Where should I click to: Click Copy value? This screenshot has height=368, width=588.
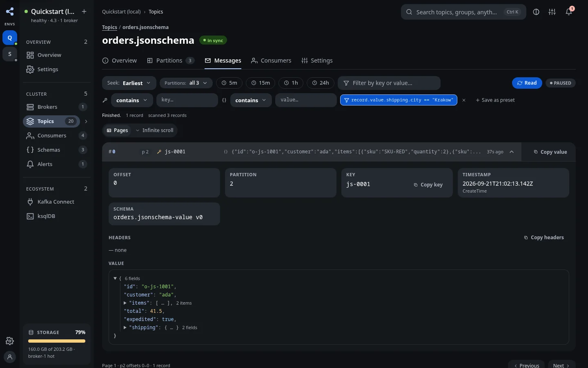(x=550, y=152)
